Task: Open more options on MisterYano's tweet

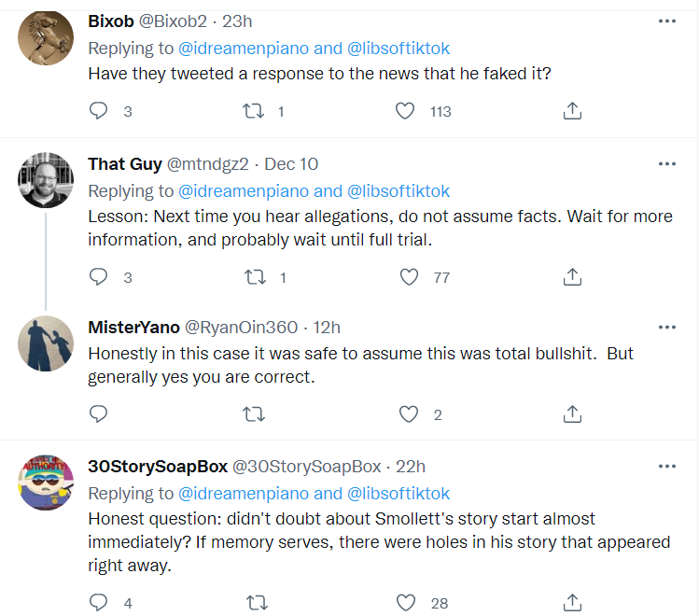Action: point(666,327)
